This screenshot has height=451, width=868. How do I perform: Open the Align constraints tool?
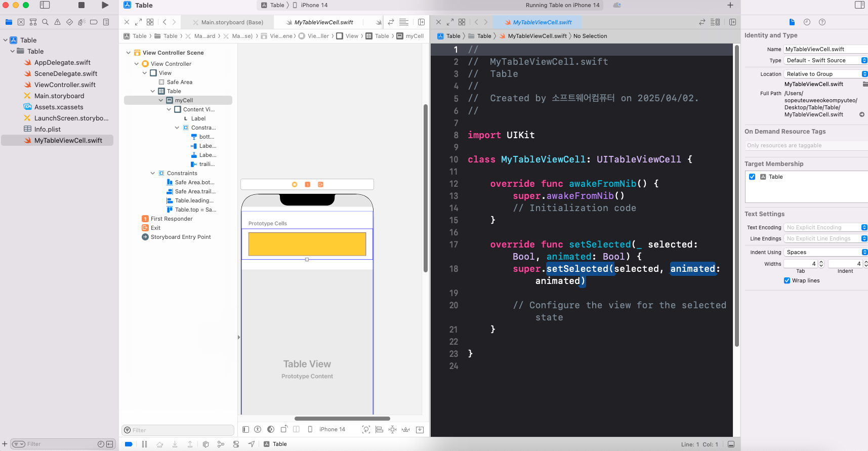[379, 430]
